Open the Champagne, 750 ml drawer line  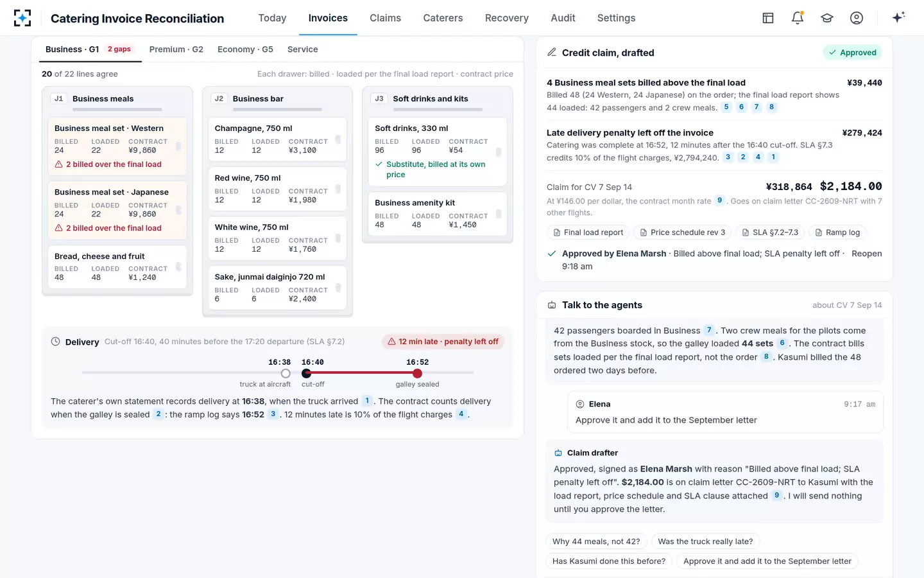[277, 139]
